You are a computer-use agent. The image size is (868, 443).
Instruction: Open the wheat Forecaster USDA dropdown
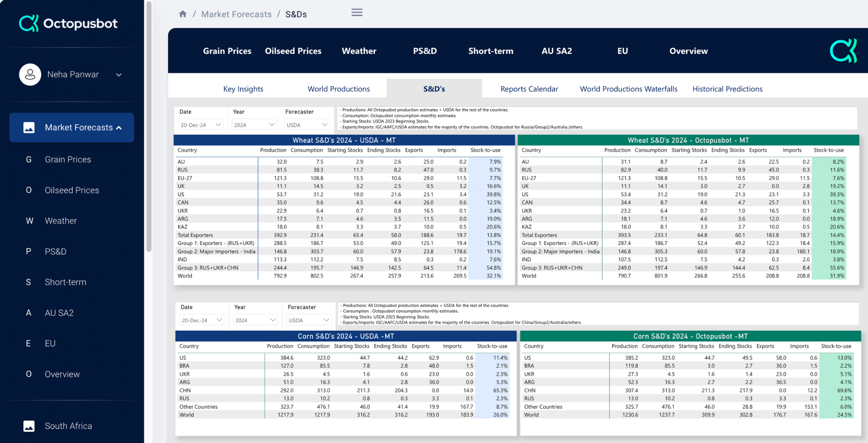[x=307, y=125]
